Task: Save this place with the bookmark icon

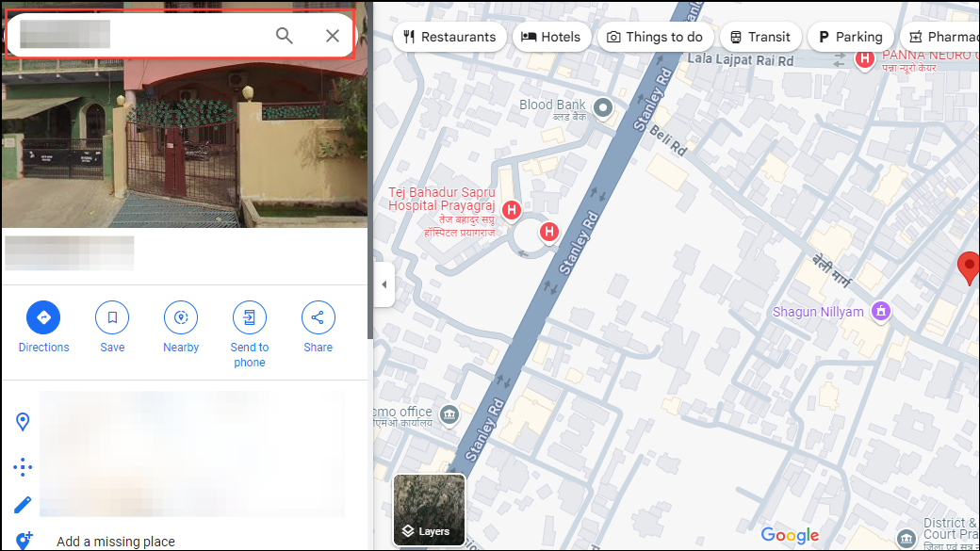Action: (112, 317)
